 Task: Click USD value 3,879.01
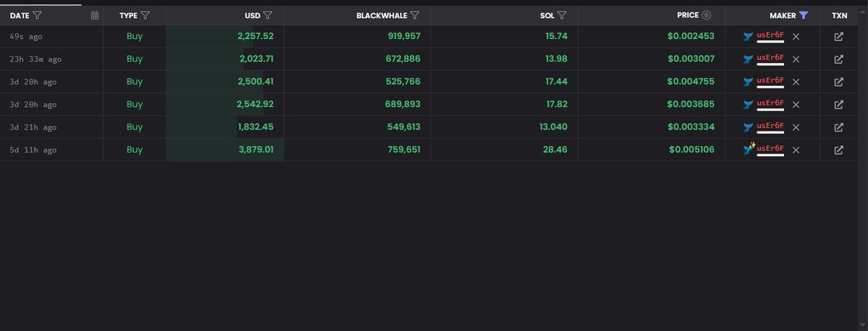[255, 150]
